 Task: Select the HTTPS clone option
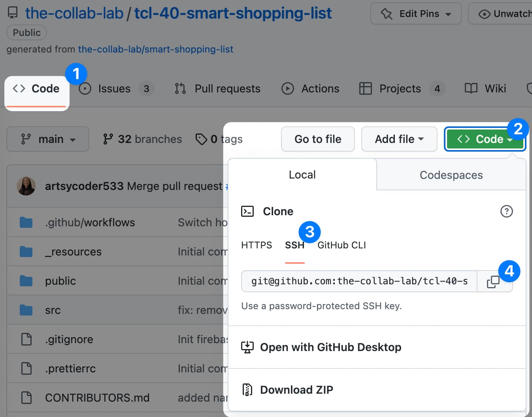[257, 245]
